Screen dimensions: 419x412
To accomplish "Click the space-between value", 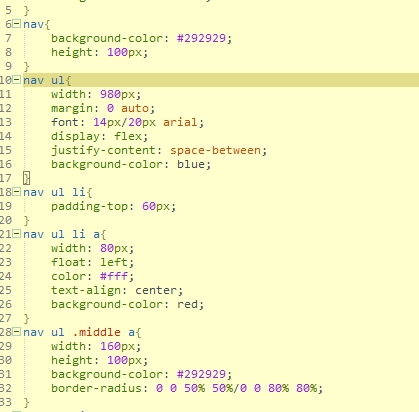I will pyautogui.click(x=215, y=150).
